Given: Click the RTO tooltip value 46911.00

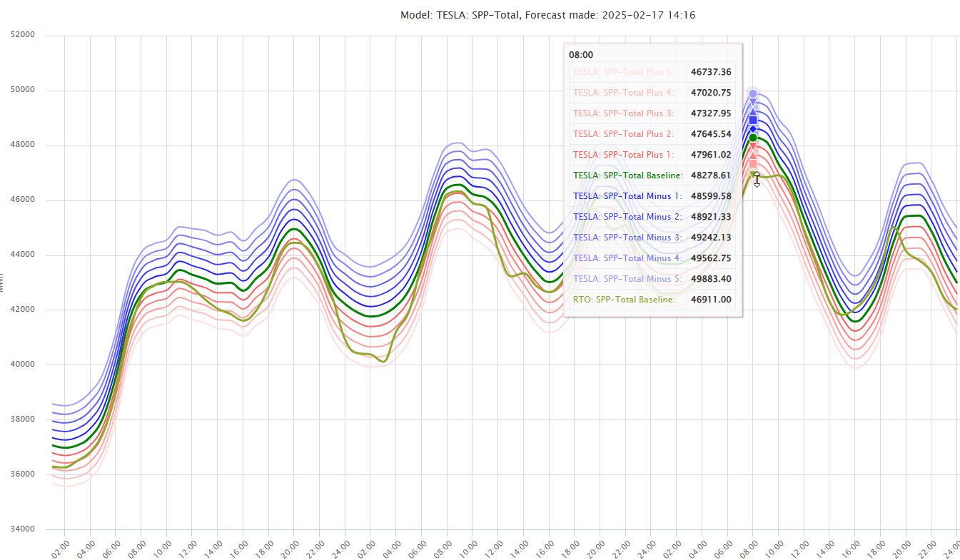Looking at the screenshot, I should click(711, 300).
